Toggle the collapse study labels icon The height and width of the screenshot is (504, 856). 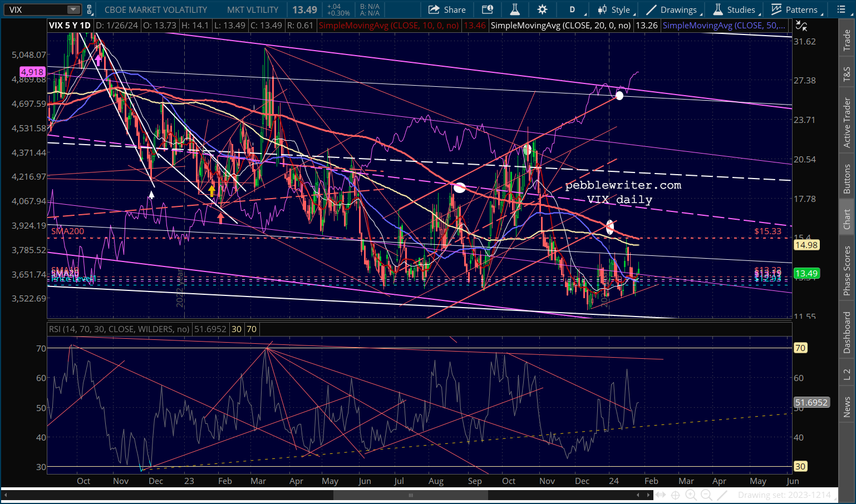(x=801, y=26)
